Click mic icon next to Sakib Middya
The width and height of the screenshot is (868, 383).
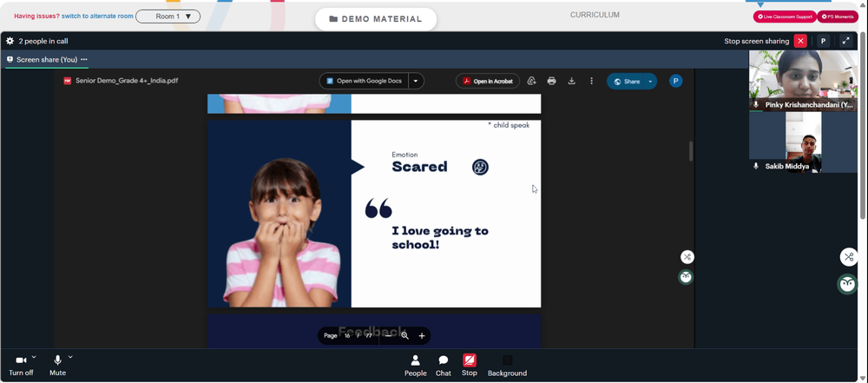click(756, 166)
